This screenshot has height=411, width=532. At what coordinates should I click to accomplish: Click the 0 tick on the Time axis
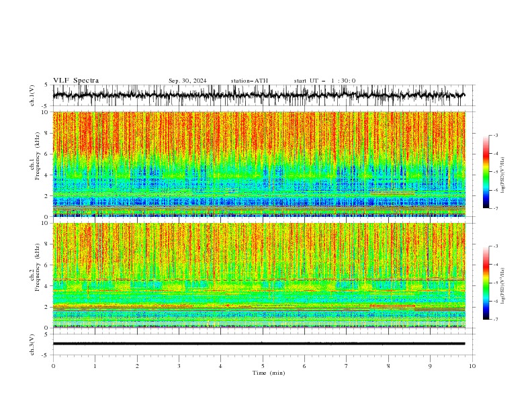pos(53,366)
